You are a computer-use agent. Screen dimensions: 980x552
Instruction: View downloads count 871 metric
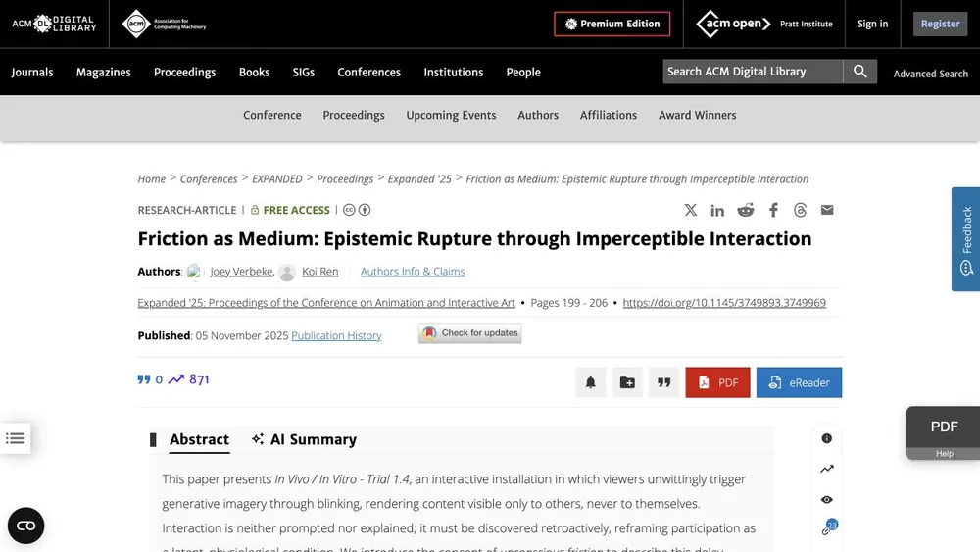pos(189,379)
